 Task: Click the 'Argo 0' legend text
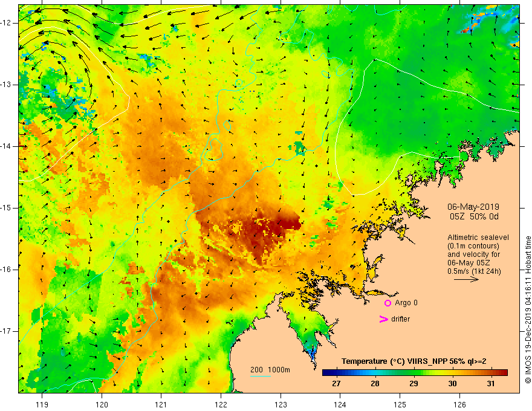(x=406, y=303)
